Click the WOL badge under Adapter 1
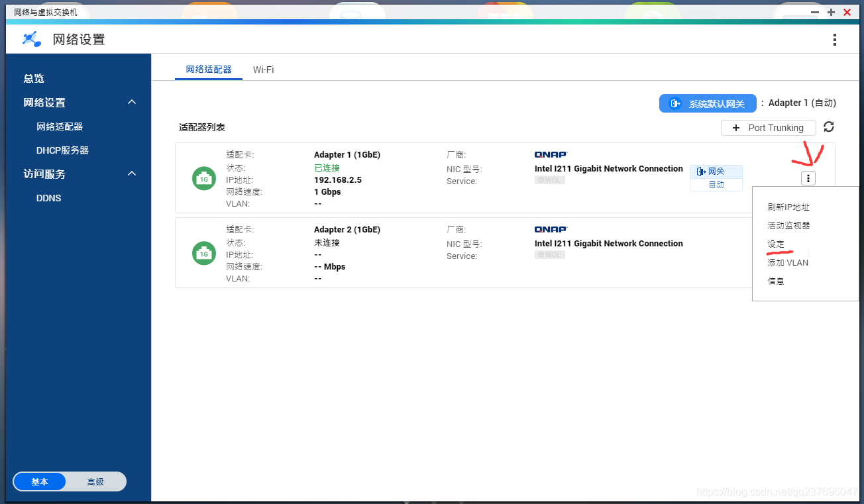Viewport: 864px width, 504px height. [550, 179]
